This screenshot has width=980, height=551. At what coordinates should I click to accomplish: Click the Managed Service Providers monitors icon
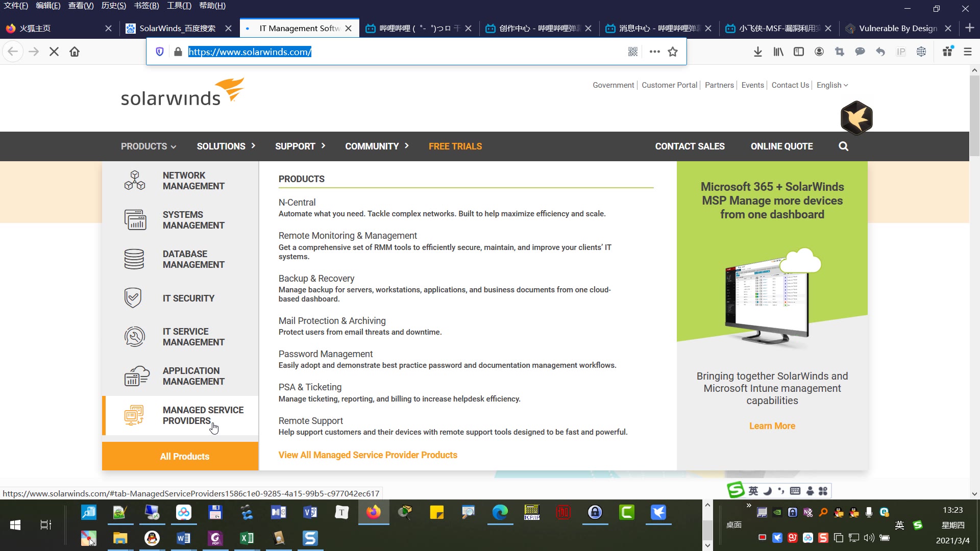pyautogui.click(x=134, y=415)
